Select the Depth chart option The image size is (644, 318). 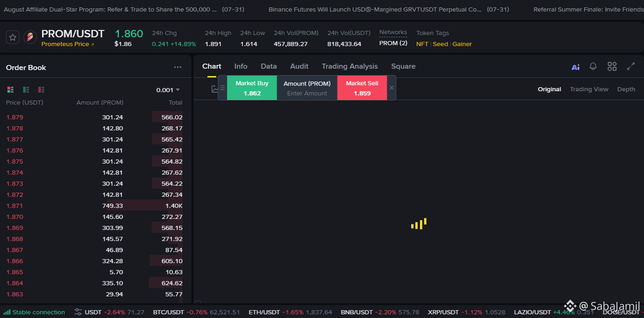tap(626, 89)
